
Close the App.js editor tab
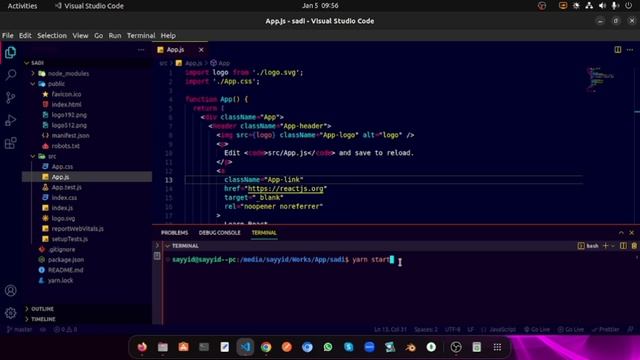pyautogui.click(x=201, y=50)
